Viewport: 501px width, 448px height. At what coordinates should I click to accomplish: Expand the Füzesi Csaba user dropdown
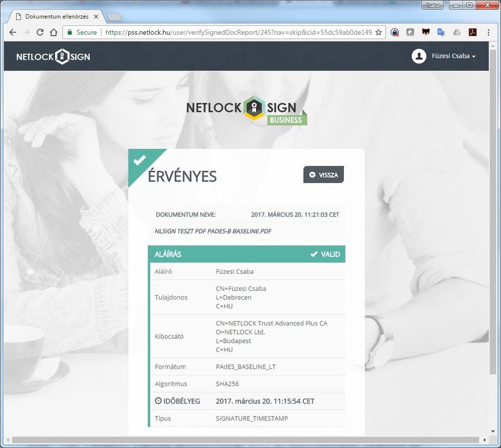click(x=454, y=56)
